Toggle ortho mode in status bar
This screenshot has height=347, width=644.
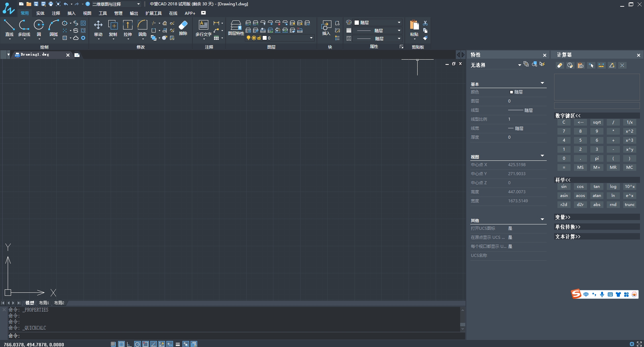(x=129, y=344)
